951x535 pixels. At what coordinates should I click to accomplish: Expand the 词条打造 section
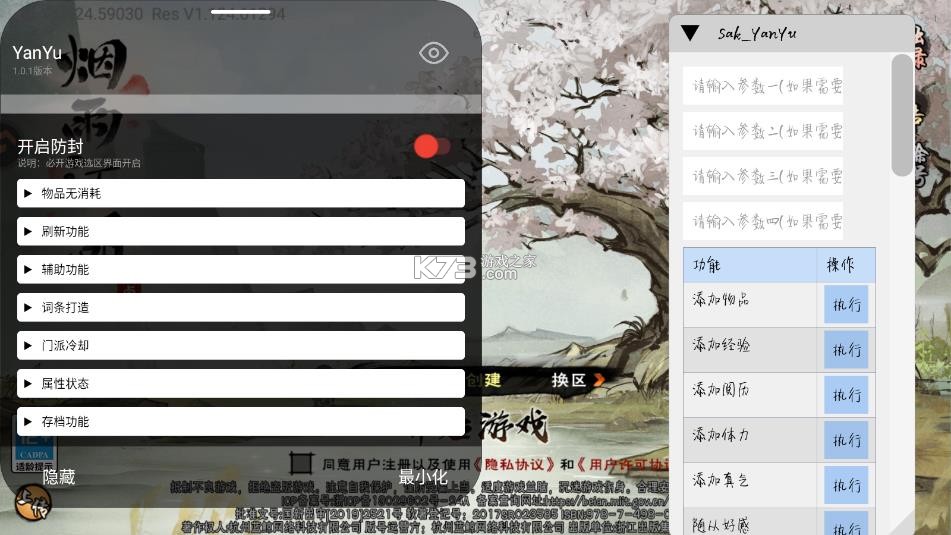point(241,308)
